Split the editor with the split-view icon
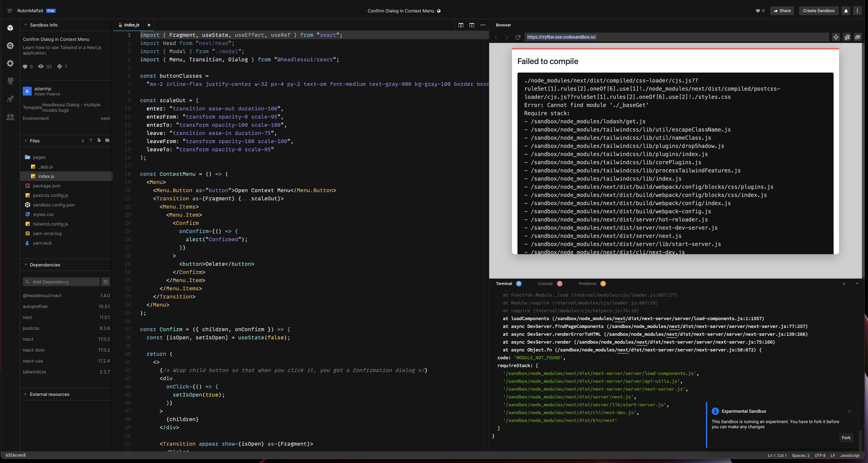Viewport: 868px width, 463px height. click(x=461, y=25)
